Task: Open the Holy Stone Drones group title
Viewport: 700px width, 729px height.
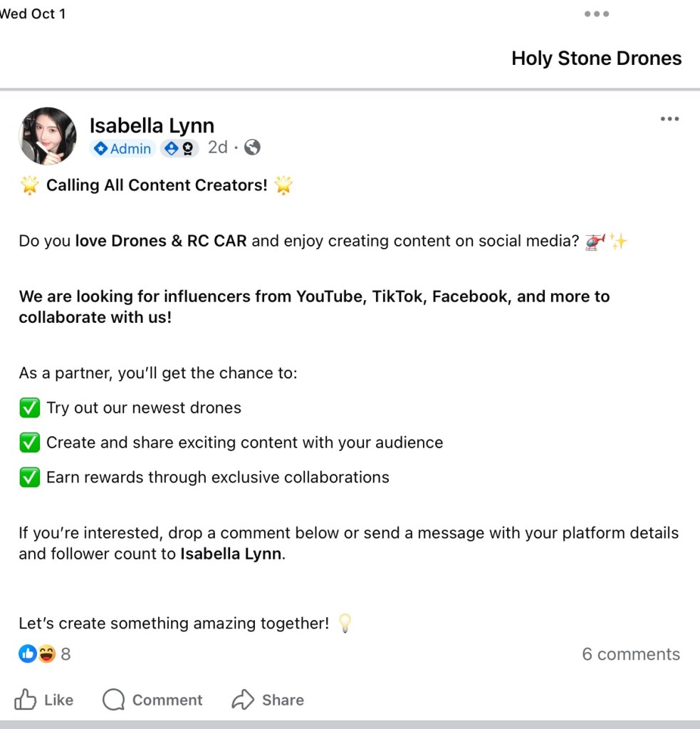Action: pyautogui.click(x=596, y=58)
